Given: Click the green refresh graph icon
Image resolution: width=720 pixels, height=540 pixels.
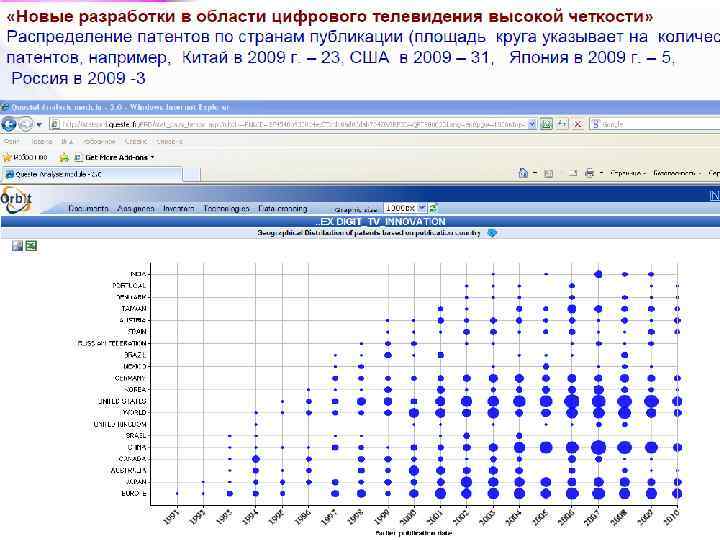Looking at the screenshot, I should pos(433,208).
